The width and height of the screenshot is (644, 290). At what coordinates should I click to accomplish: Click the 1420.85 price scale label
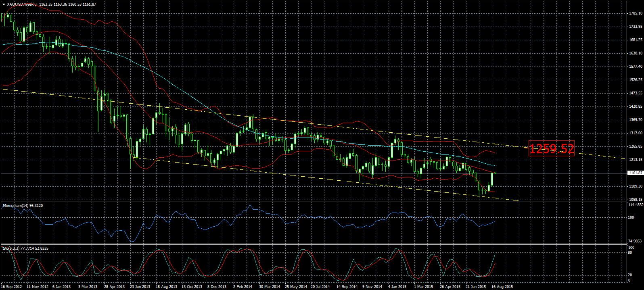pyautogui.click(x=636, y=106)
